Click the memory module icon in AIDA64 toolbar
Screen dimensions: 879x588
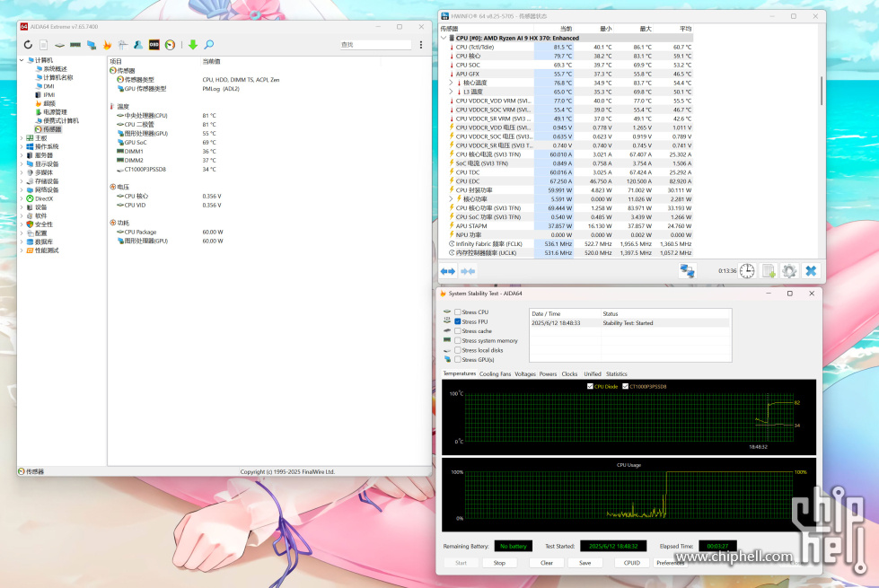point(75,45)
